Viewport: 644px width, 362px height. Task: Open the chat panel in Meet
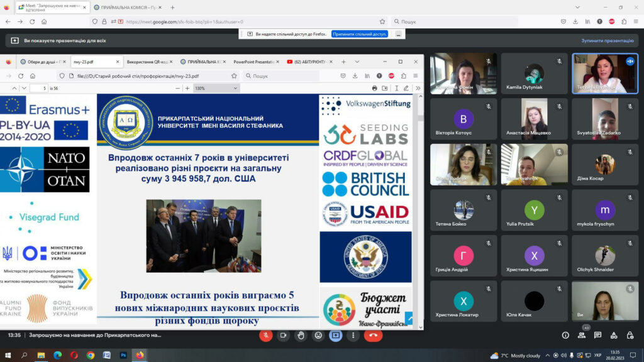(x=598, y=336)
